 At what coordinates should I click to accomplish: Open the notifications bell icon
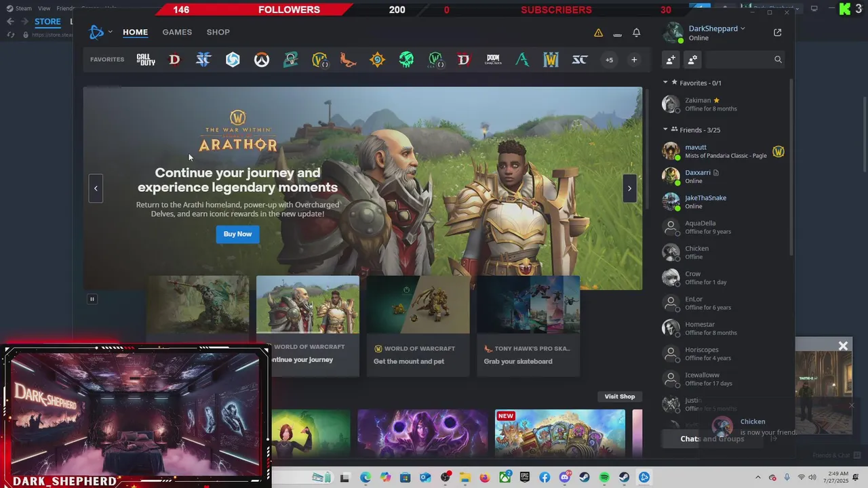tap(636, 33)
